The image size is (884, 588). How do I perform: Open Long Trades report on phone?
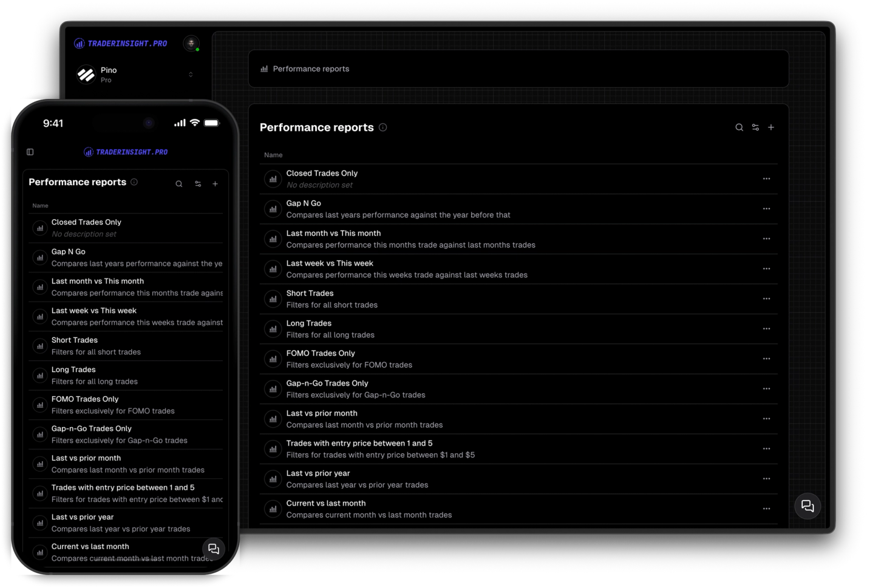click(x=126, y=376)
